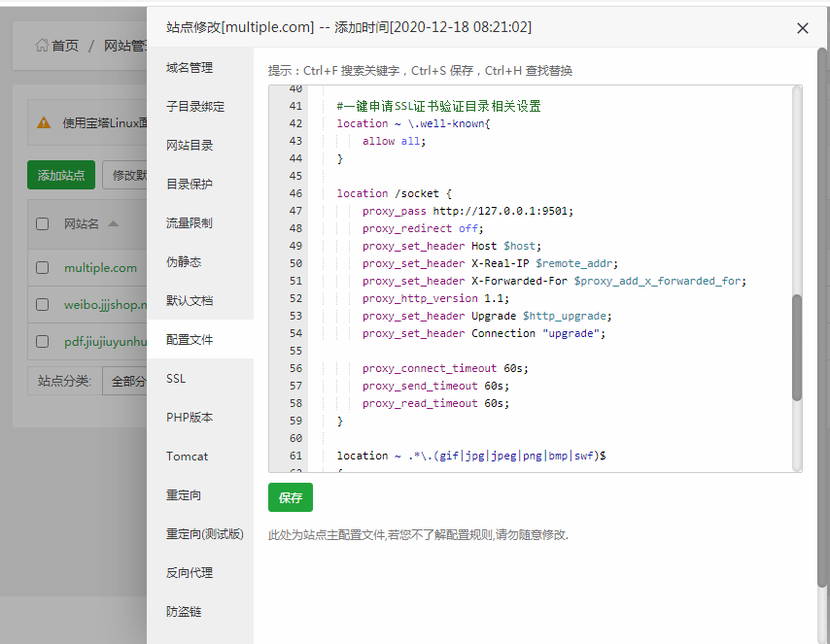Open the SSL tab

point(200,379)
